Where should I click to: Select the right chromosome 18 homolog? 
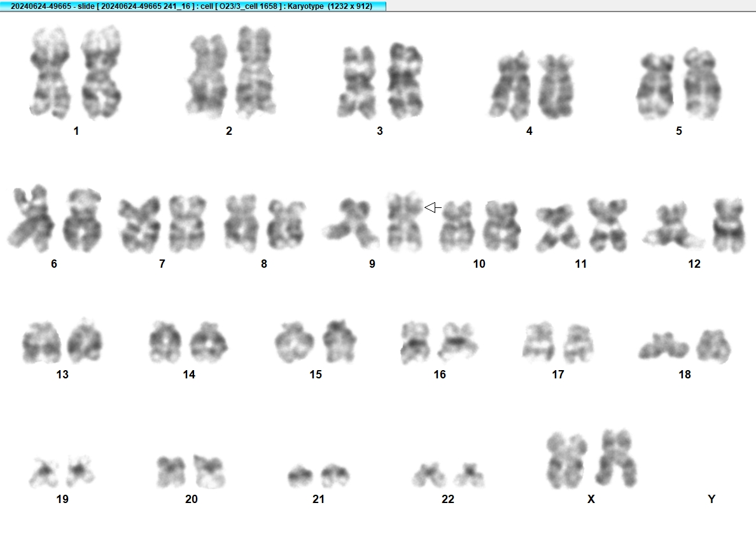tap(713, 347)
